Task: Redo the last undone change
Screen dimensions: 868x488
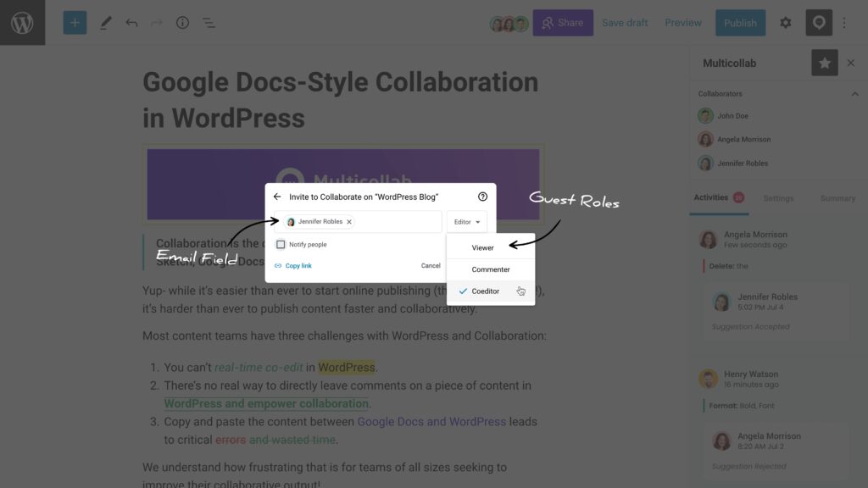Action: [157, 23]
